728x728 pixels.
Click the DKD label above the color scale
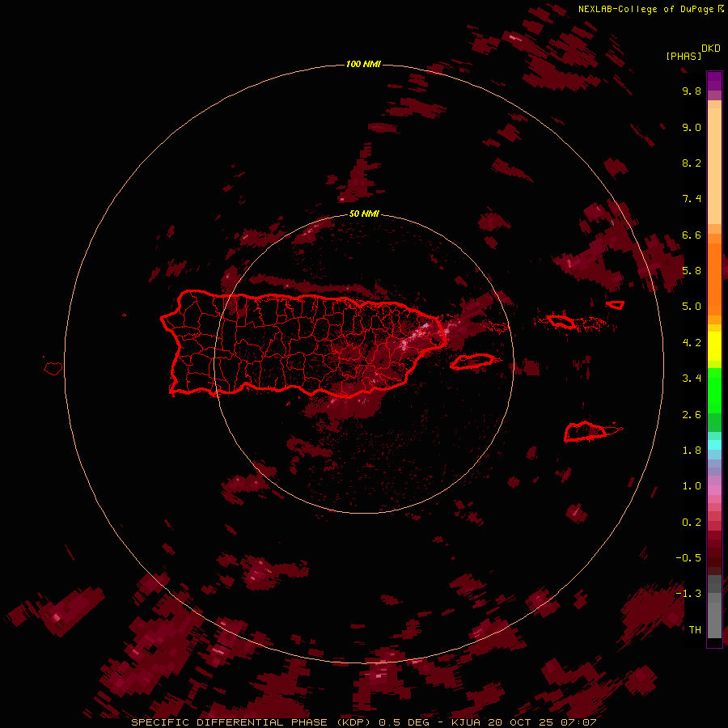coord(710,49)
